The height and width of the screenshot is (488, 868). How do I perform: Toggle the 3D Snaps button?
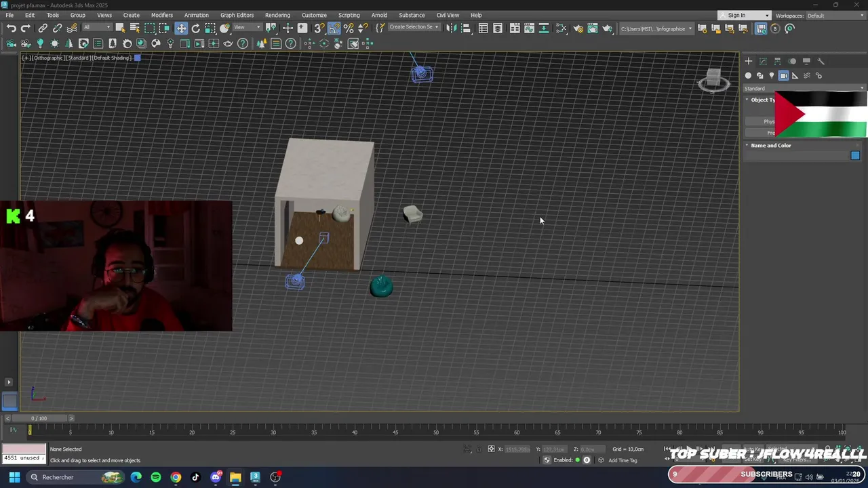coord(319,28)
